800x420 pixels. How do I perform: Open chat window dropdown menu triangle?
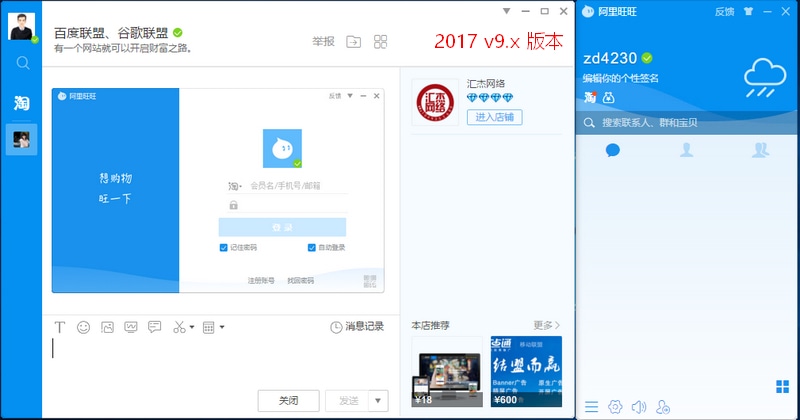(x=506, y=11)
